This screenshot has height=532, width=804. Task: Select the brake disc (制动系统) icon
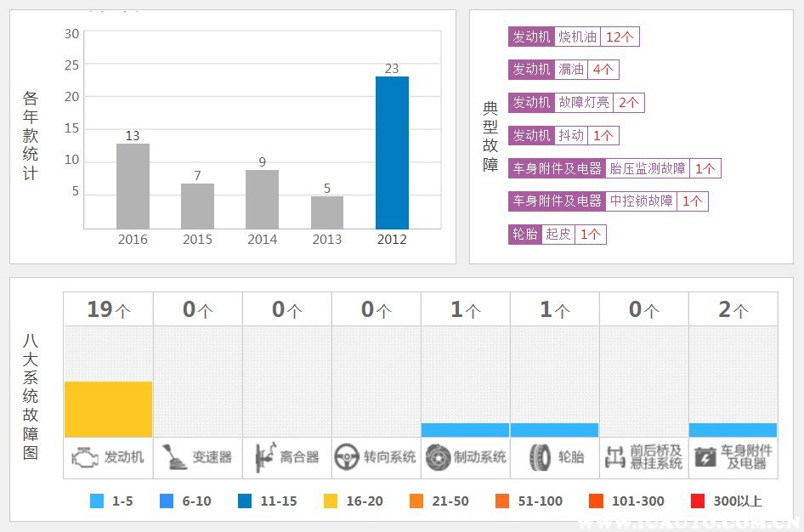coord(438,457)
